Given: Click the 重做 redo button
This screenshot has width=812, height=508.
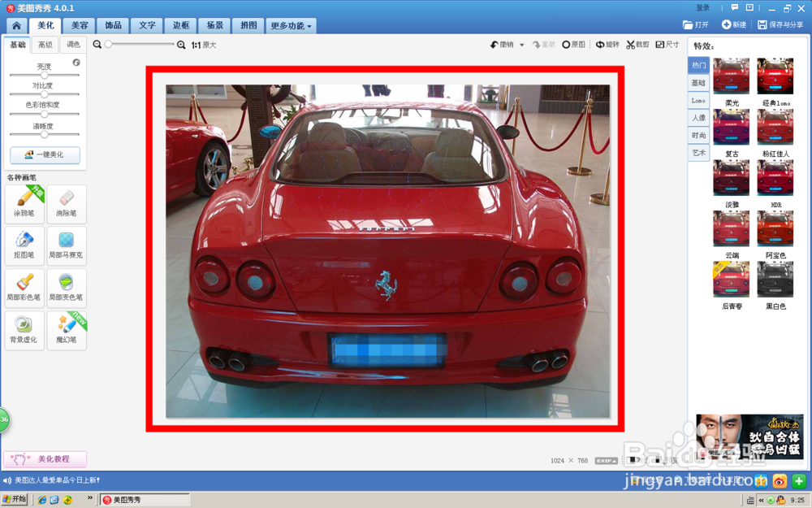Looking at the screenshot, I should click(x=544, y=45).
